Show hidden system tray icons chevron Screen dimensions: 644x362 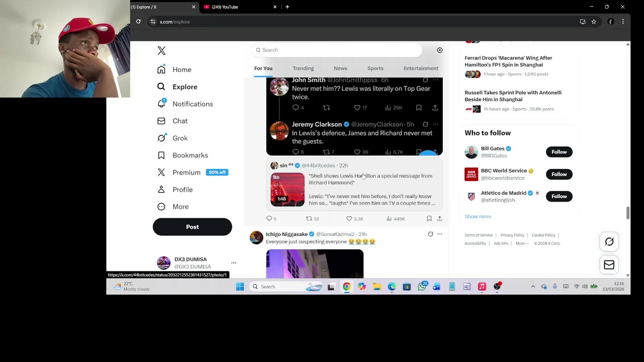[x=533, y=287]
